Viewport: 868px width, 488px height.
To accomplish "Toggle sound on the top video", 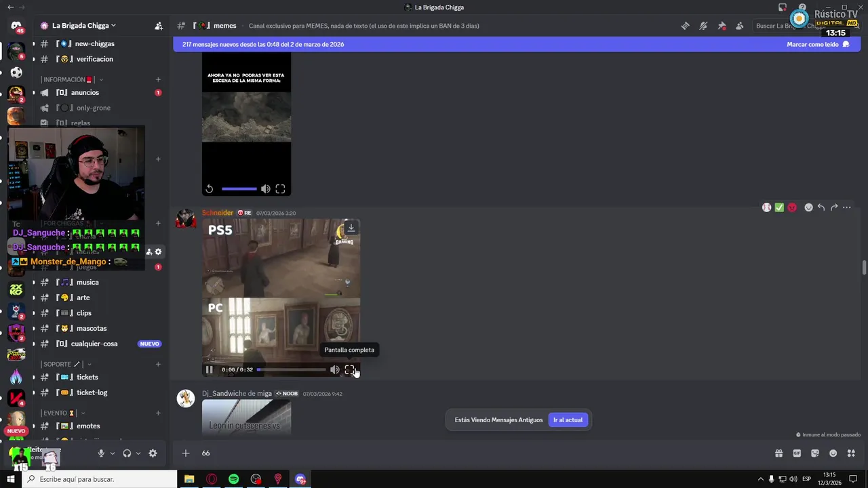I will pyautogui.click(x=265, y=189).
